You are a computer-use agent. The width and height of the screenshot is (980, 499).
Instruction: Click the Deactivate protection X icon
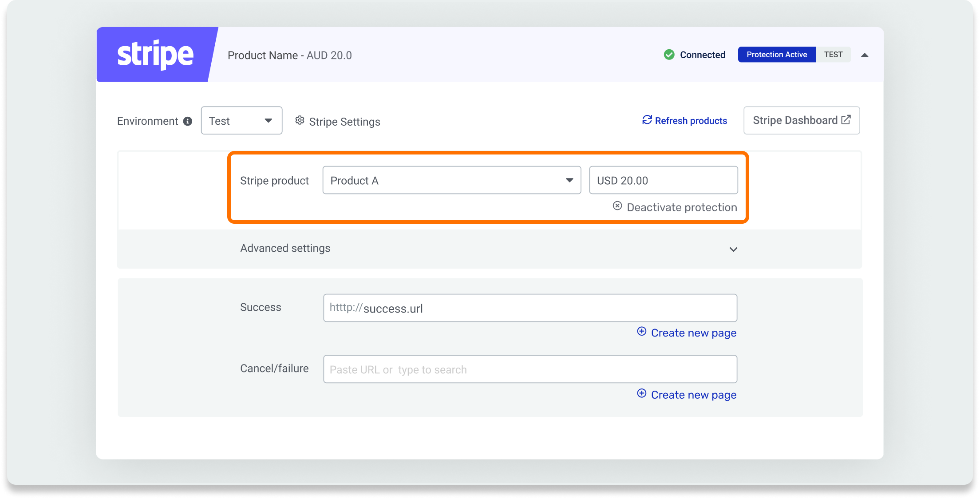coord(617,206)
